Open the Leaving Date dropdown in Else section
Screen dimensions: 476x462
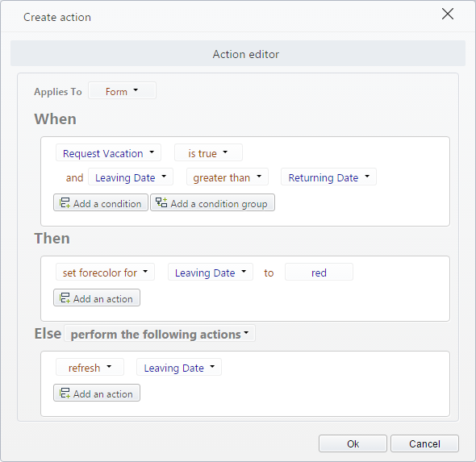click(x=179, y=368)
